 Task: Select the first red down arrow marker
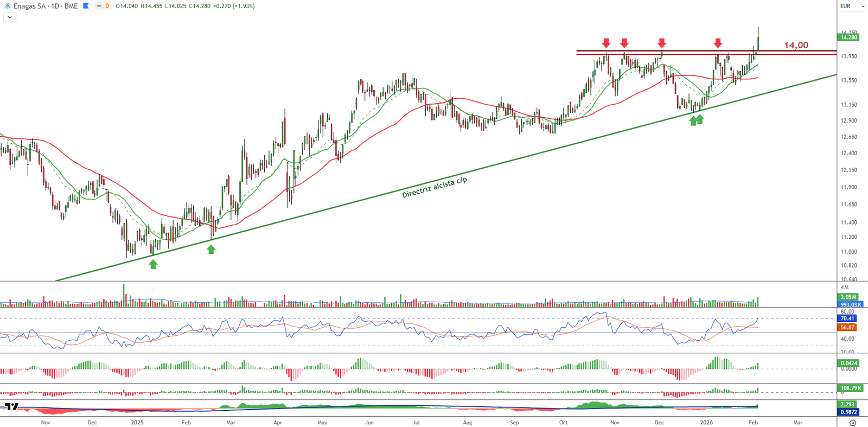(x=606, y=43)
